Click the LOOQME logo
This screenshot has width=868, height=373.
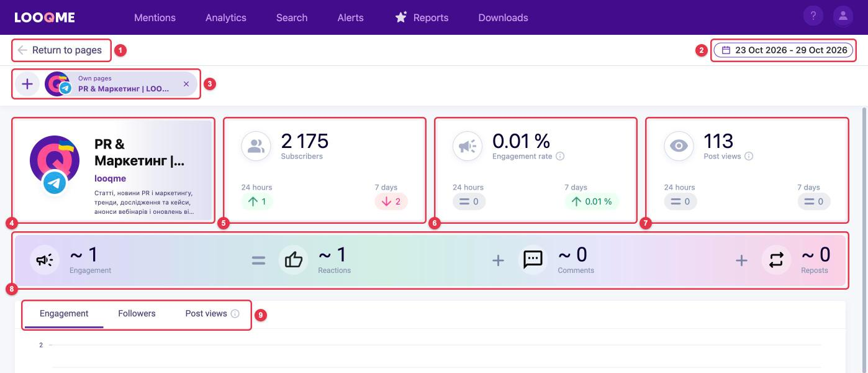(44, 17)
